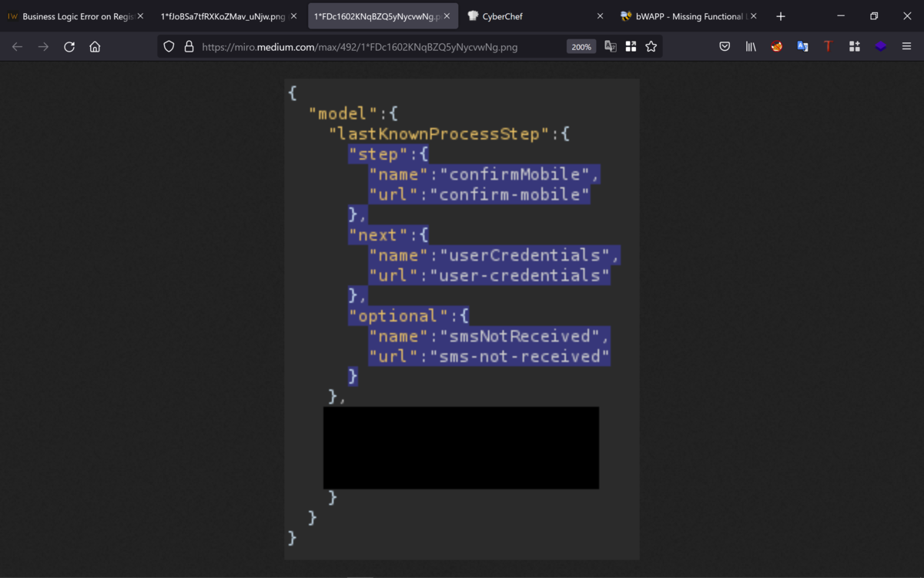Close the bWAPP tab
The image size is (924, 578).
[x=754, y=16]
